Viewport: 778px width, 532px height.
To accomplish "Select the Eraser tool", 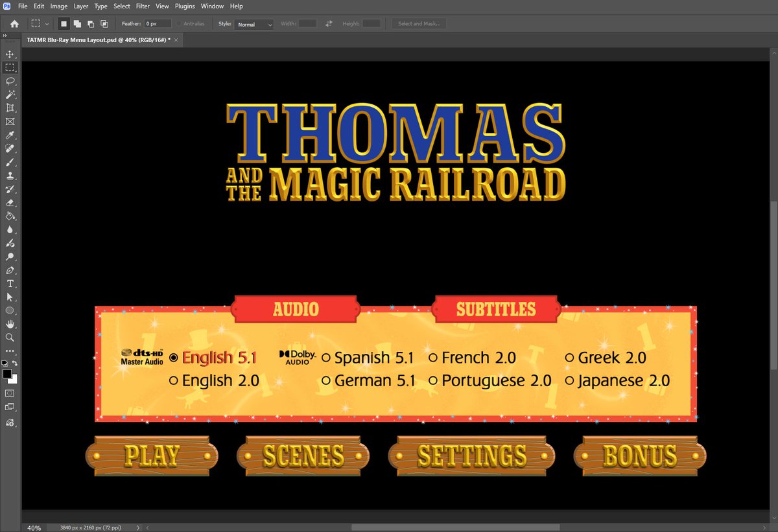I will point(10,203).
